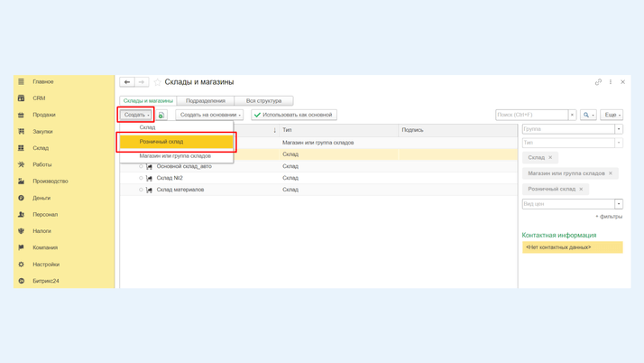Remove the Склад filter tag
644x363 pixels.
tap(550, 158)
